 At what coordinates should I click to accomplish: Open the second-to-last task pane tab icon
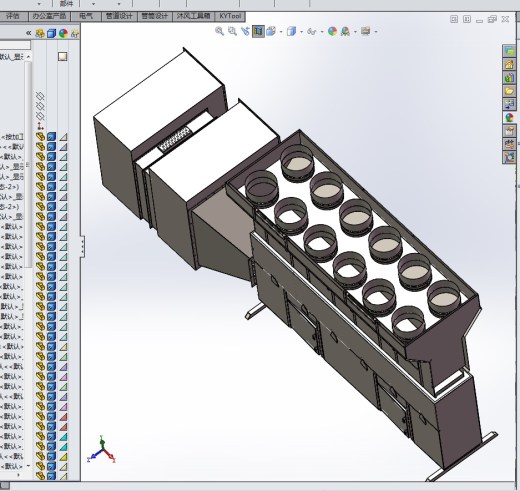pyautogui.click(x=509, y=144)
